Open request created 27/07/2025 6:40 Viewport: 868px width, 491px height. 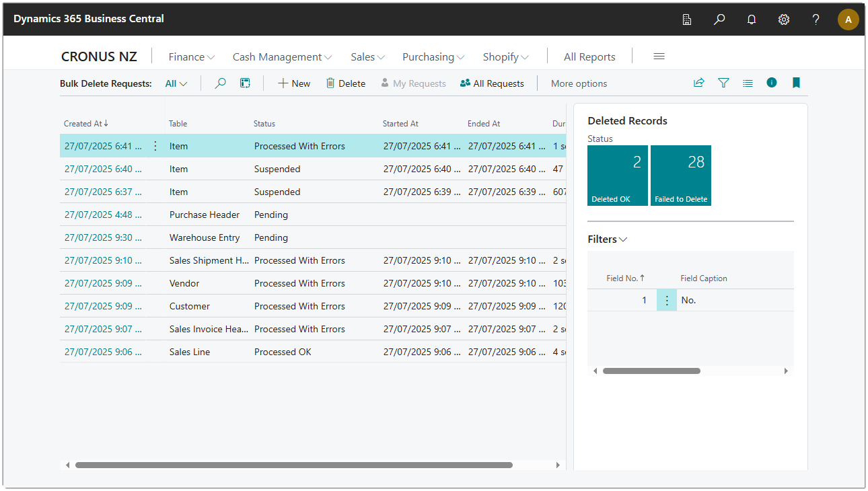[103, 169]
